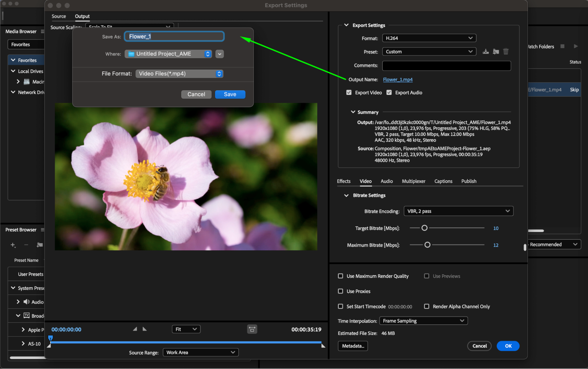Click the Start Queue play icon
This screenshot has height=369, width=588.
click(x=576, y=46)
